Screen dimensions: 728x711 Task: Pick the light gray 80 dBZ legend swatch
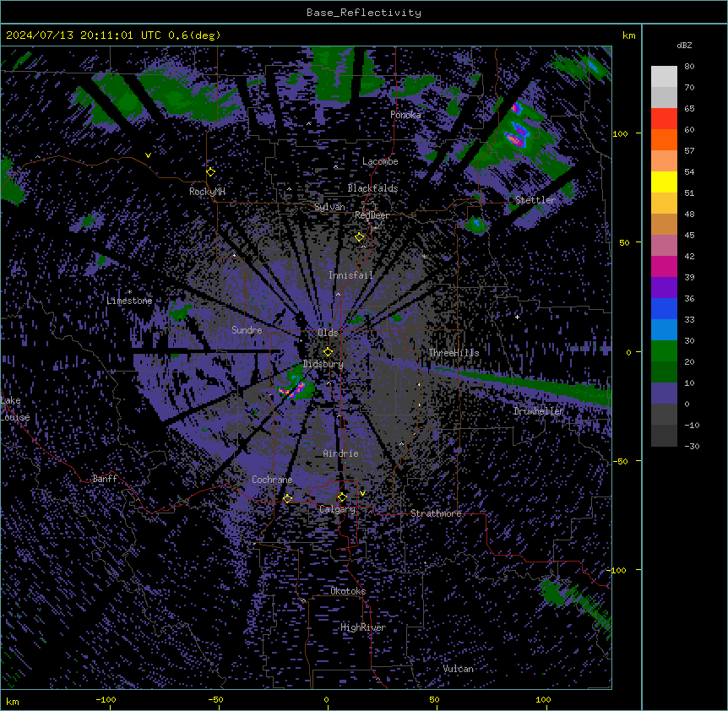click(664, 77)
